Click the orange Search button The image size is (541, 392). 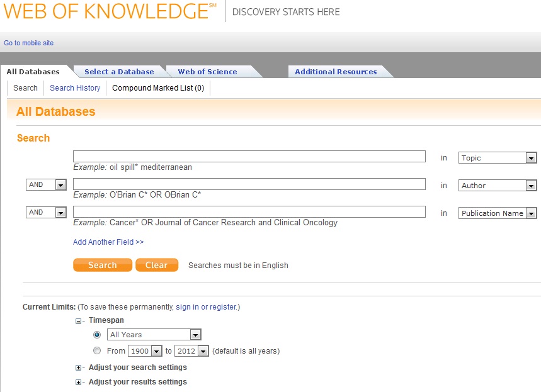pyautogui.click(x=102, y=265)
